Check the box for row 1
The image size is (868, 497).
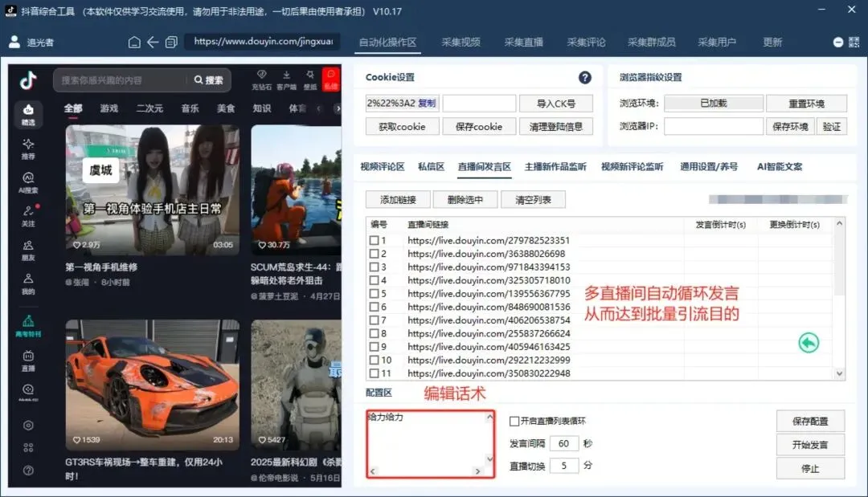pyautogui.click(x=375, y=241)
